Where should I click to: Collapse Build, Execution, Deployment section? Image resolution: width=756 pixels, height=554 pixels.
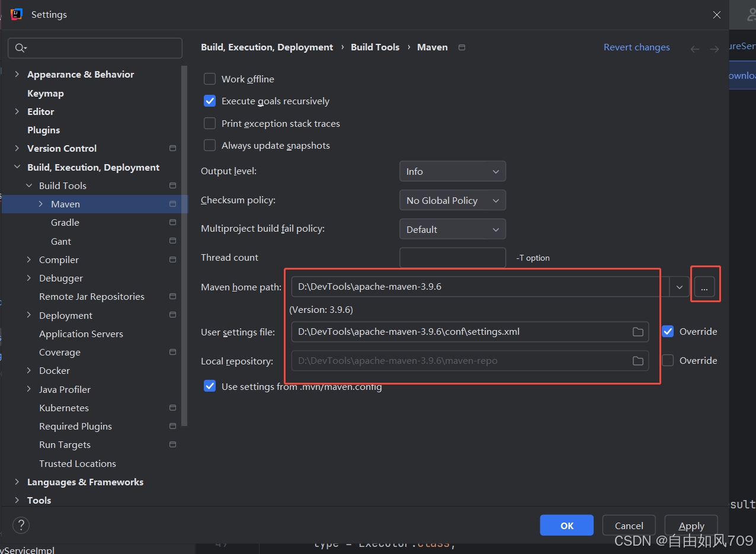17,167
